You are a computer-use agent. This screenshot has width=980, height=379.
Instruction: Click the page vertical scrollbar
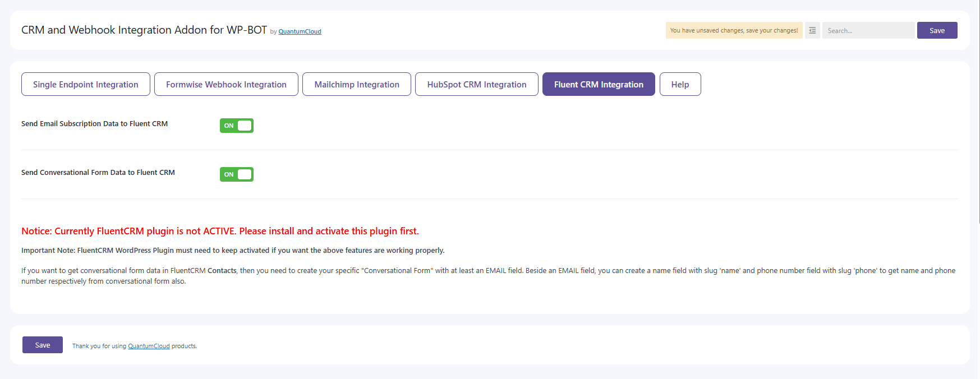coord(978,112)
